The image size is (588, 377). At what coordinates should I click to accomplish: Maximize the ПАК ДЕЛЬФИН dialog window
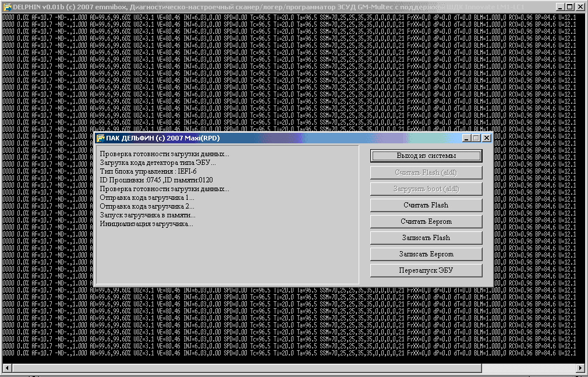pyautogui.click(x=476, y=138)
